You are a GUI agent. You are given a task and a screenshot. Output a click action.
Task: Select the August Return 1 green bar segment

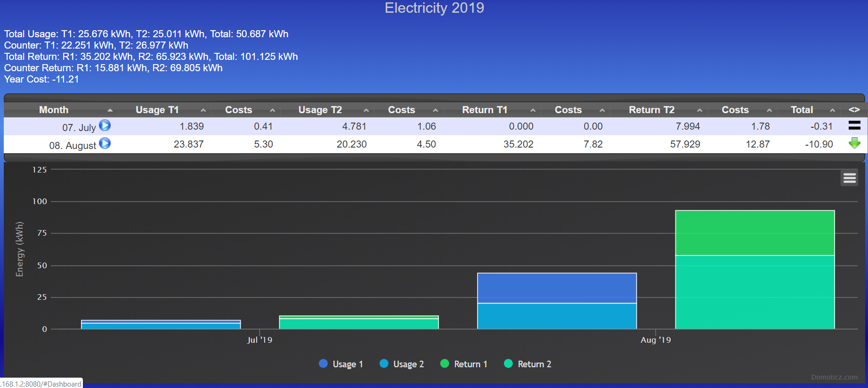[x=755, y=233]
